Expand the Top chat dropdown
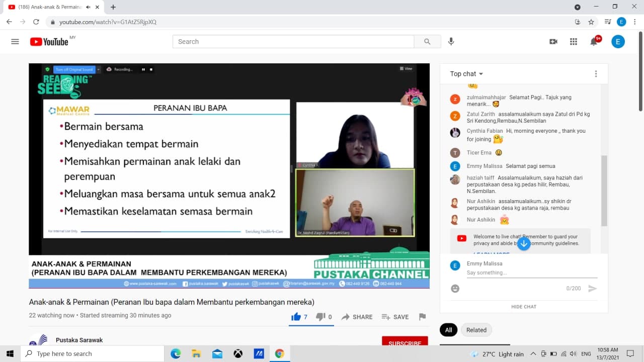This screenshot has height=362, width=644. (466, 74)
